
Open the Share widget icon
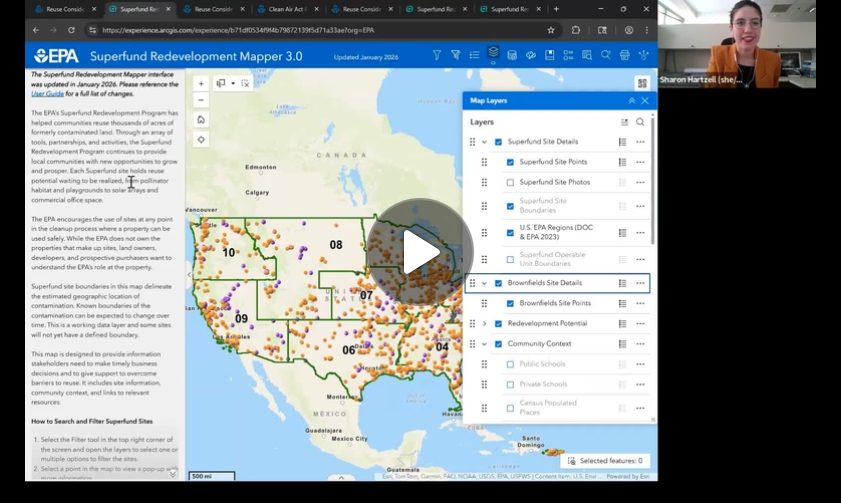click(644, 55)
